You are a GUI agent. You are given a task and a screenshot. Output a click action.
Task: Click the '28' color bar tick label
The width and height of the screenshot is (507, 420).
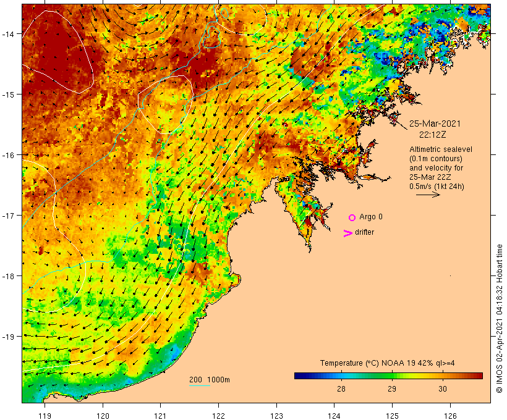341,389
